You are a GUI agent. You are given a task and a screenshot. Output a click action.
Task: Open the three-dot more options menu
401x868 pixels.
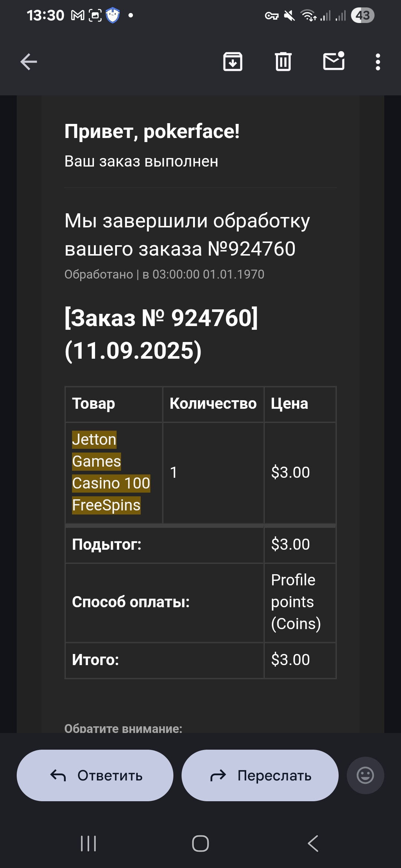[x=378, y=62]
